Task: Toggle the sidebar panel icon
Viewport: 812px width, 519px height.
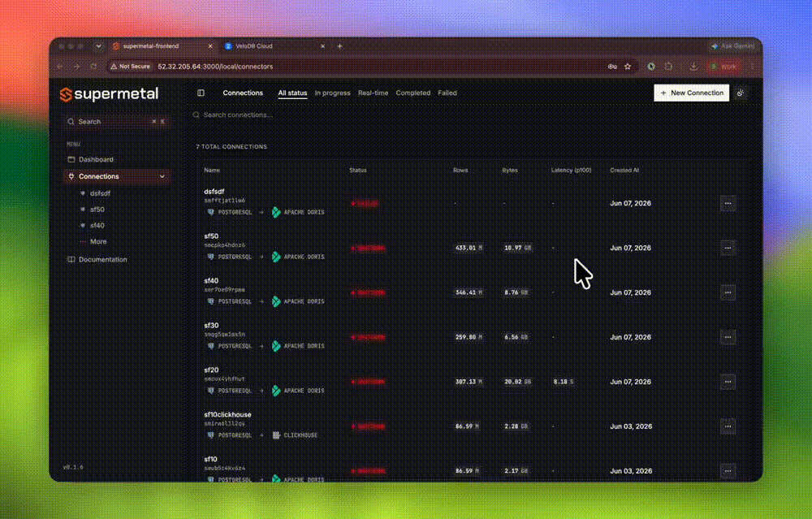Action: click(201, 93)
